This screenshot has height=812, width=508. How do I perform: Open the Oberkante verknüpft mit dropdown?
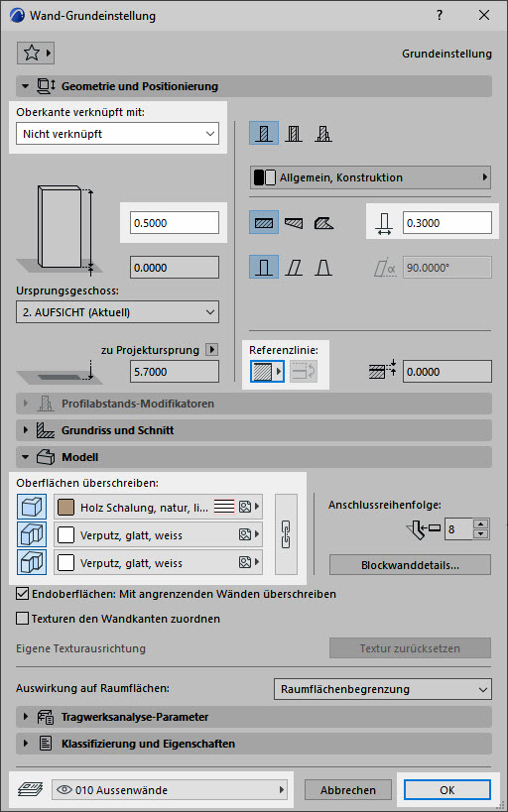click(118, 134)
